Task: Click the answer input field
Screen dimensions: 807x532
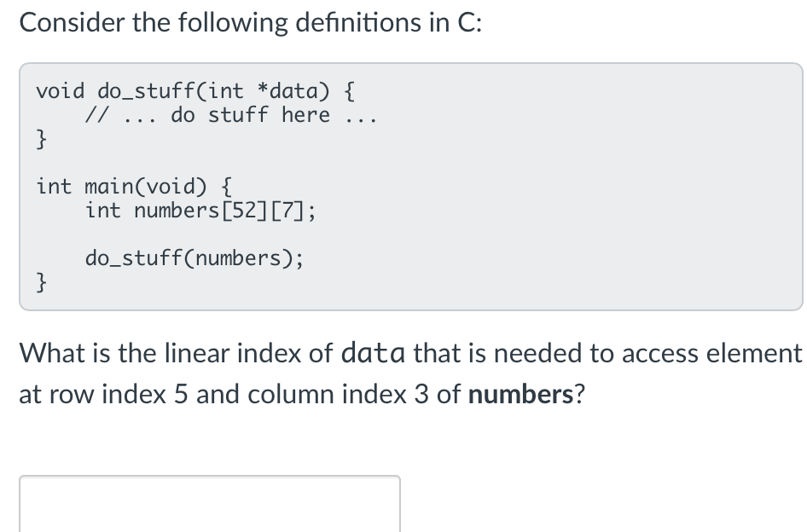Action: point(210,504)
